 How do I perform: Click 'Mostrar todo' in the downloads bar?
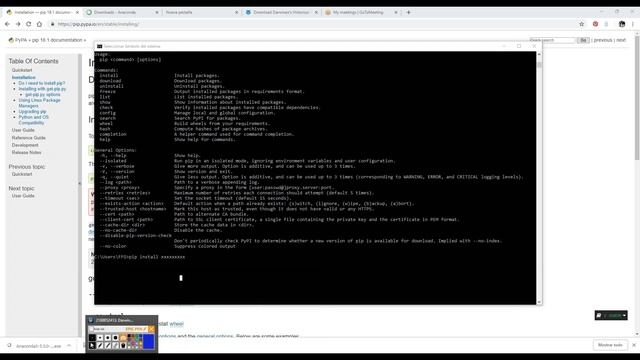click(x=610, y=345)
